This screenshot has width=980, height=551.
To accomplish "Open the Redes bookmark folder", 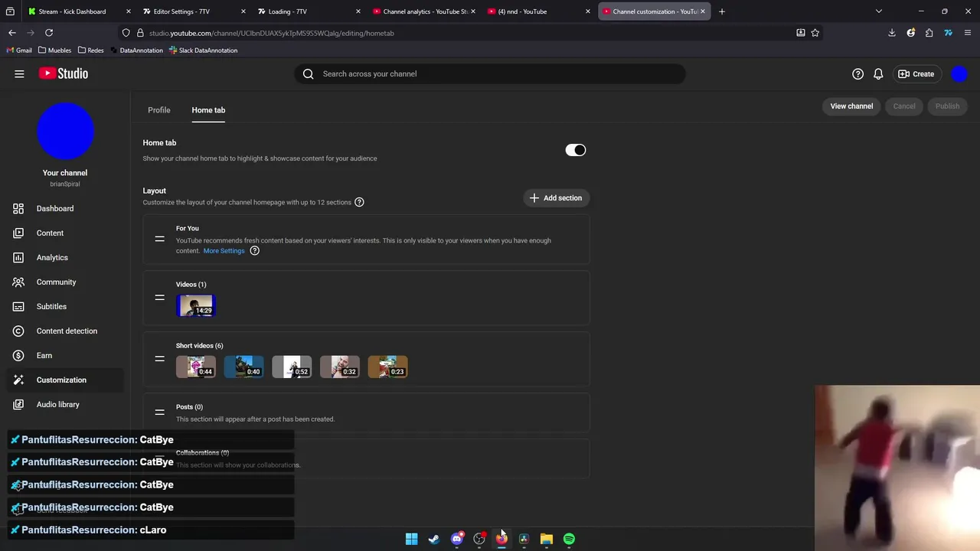I will pyautogui.click(x=91, y=51).
